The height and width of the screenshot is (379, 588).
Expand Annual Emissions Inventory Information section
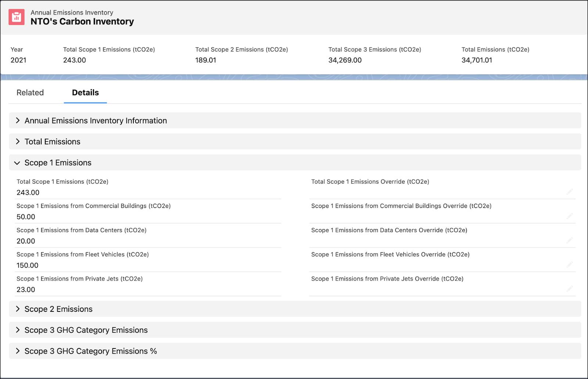(295, 120)
